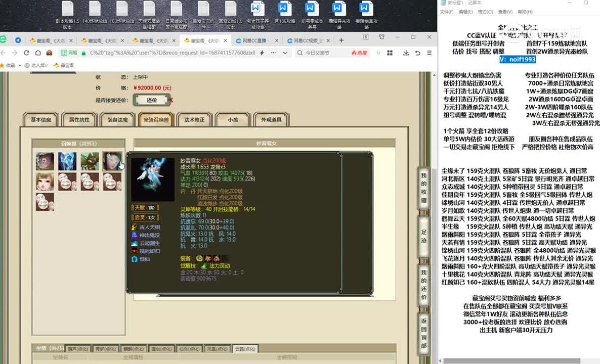Expand the 收藏 bookmarks dropdown arrow
The width and height of the screenshot is (600, 364).
20,66
